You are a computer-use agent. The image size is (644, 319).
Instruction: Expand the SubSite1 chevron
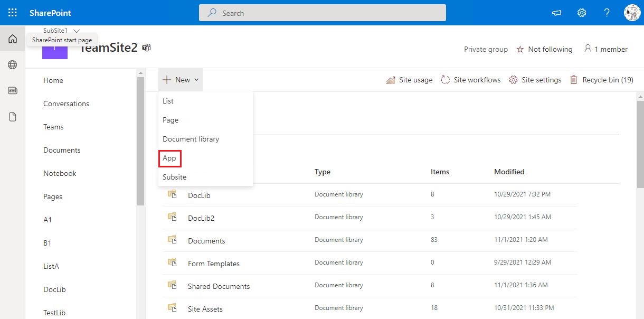tap(77, 31)
